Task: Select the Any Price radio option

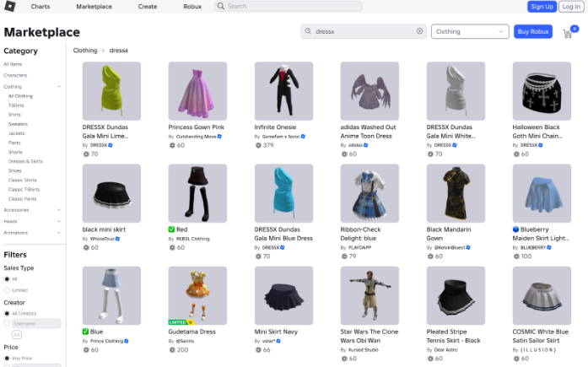Action: point(7,358)
